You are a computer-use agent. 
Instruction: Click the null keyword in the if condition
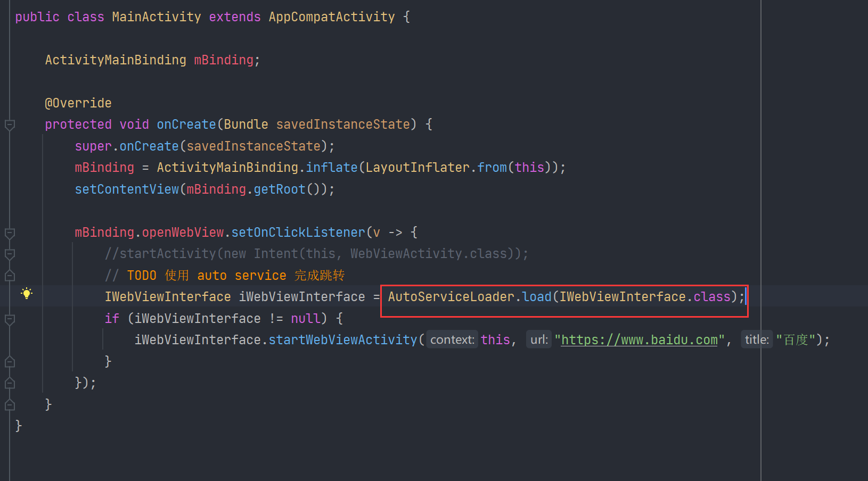[305, 318]
